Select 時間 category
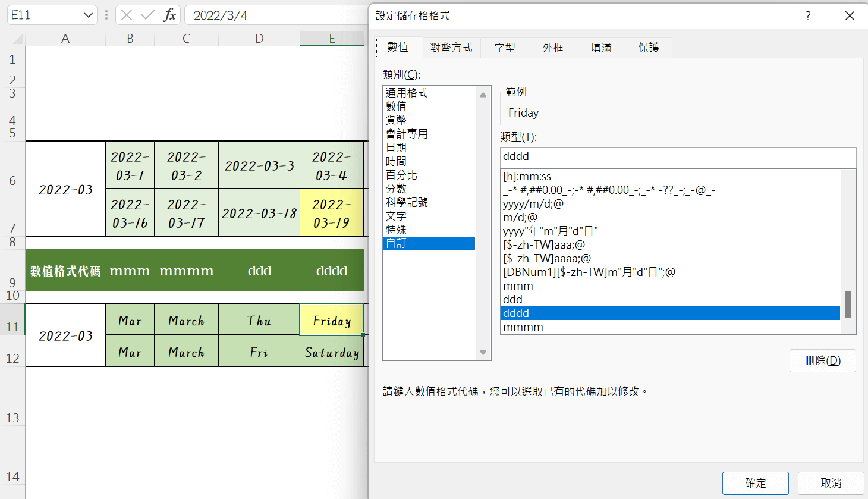Image resolution: width=868 pixels, height=499 pixels. [429, 161]
